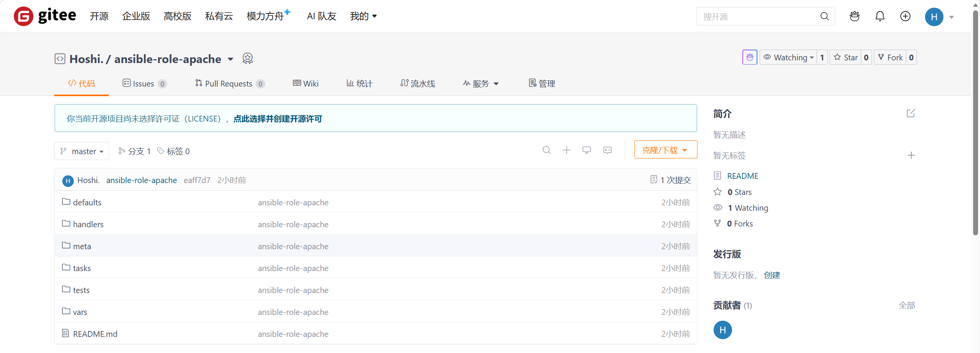Click 全部 contributors link
This screenshot has height=353, width=980.
(x=907, y=305)
